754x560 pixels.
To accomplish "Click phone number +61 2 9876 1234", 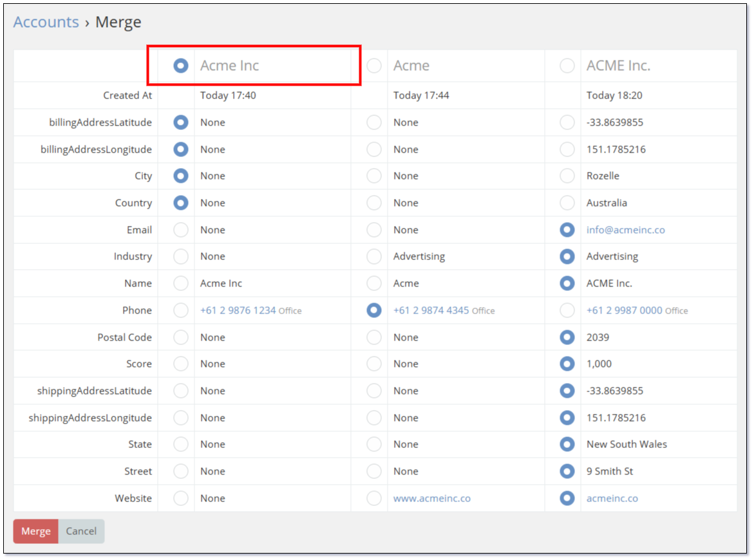I will pos(238,310).
